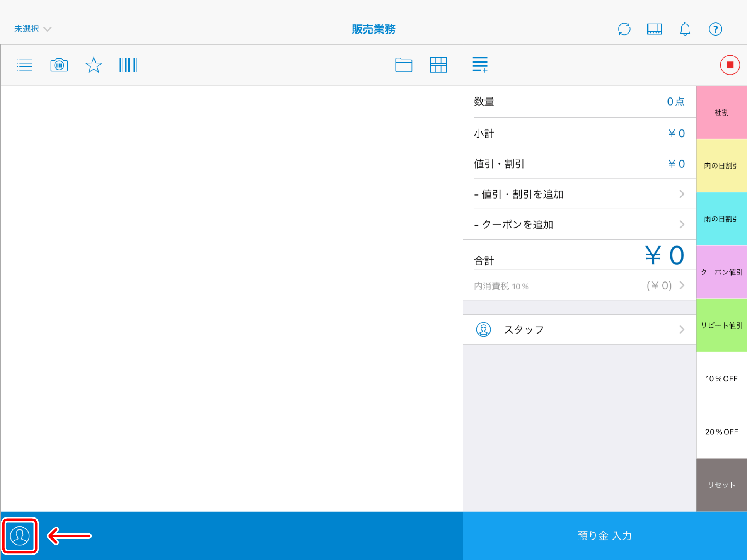Open favorites with the star icon
Viewport: 747px width, 560px height.
[94, 65]
